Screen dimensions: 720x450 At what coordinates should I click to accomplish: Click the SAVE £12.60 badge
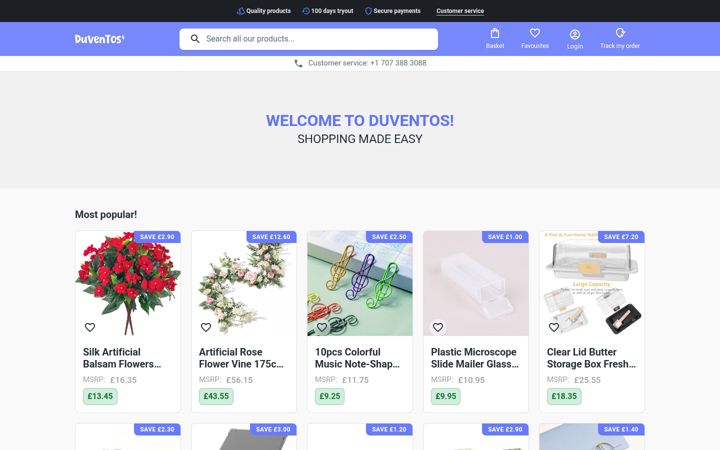(x=271, y=237)
